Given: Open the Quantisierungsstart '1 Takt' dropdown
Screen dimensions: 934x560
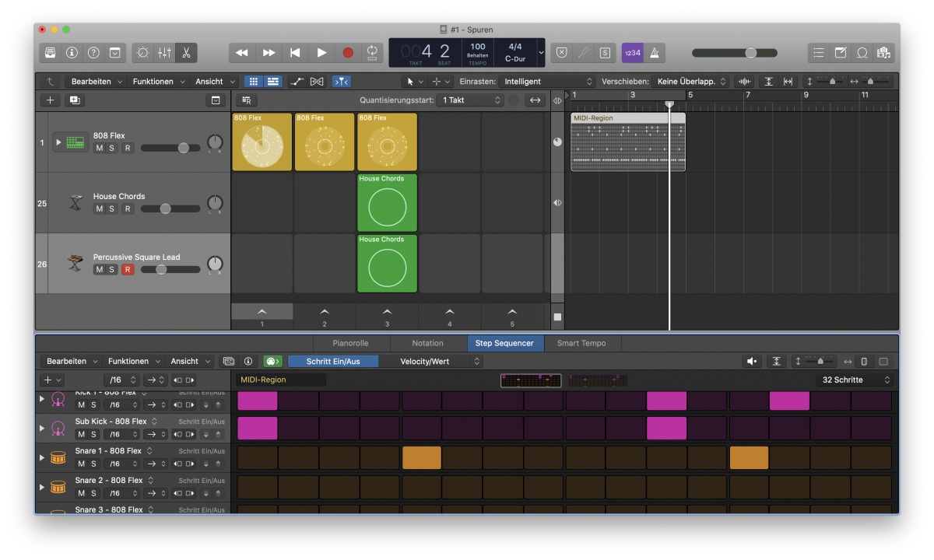Looking at the screenshot, I should click(x=469, y=100).
